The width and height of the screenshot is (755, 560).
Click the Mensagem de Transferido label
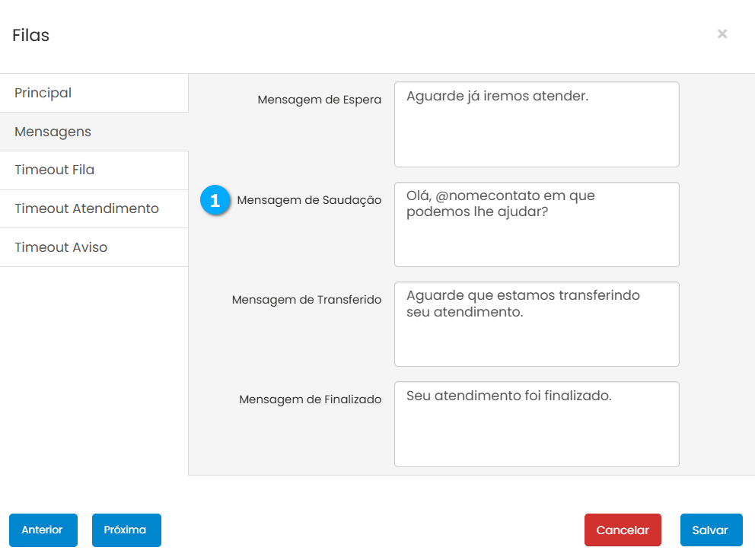[x=306, y=300]
